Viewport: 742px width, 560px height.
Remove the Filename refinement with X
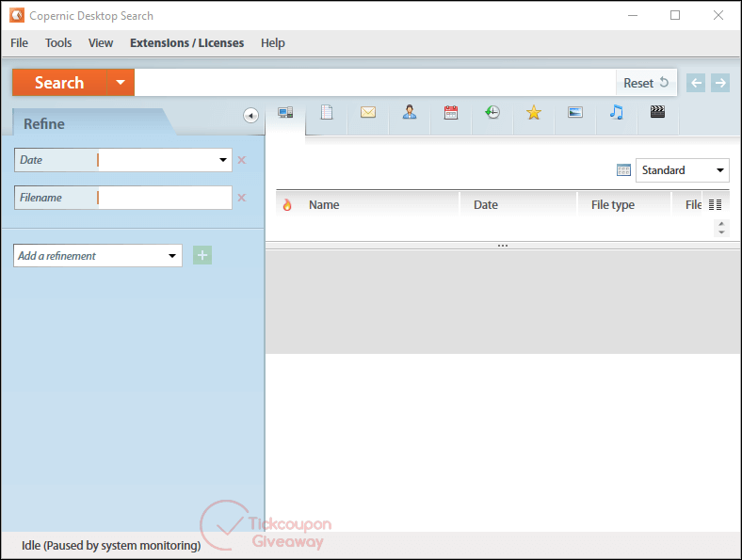tap(242, 198)
